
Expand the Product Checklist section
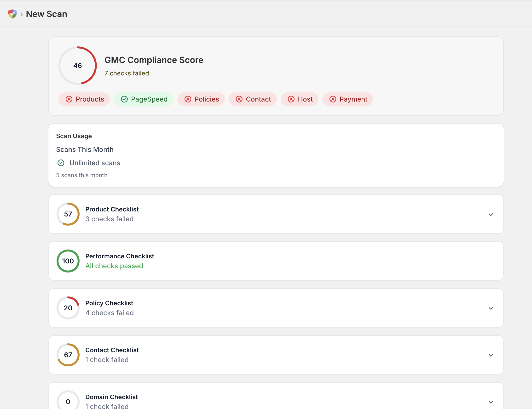pyautogui.click(x=491, y=214)
